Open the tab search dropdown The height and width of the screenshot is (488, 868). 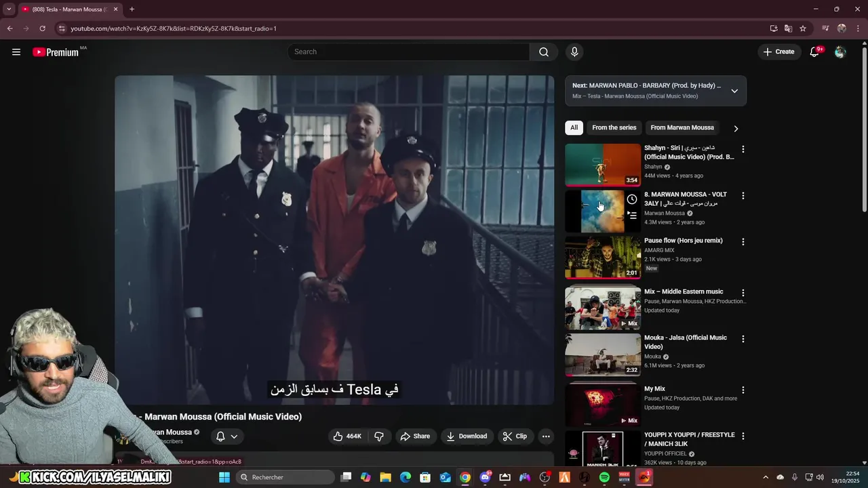pyautogui.click(x=9, y=9)
